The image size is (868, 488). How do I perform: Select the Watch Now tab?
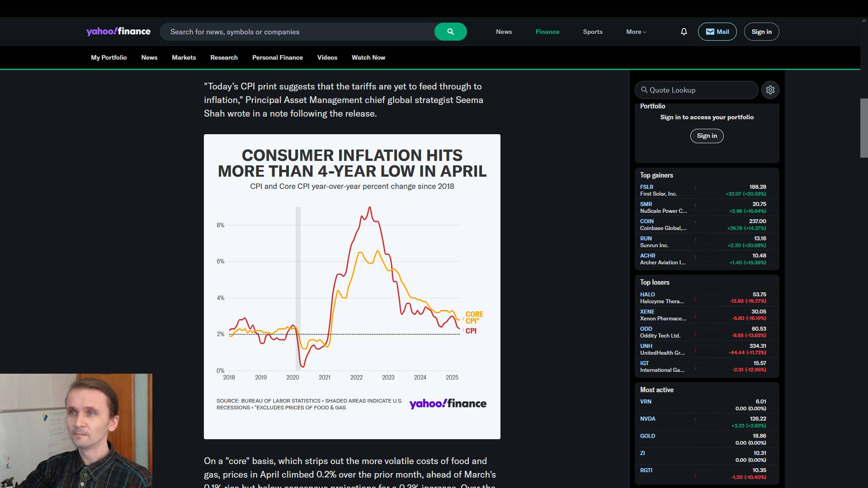368,57
